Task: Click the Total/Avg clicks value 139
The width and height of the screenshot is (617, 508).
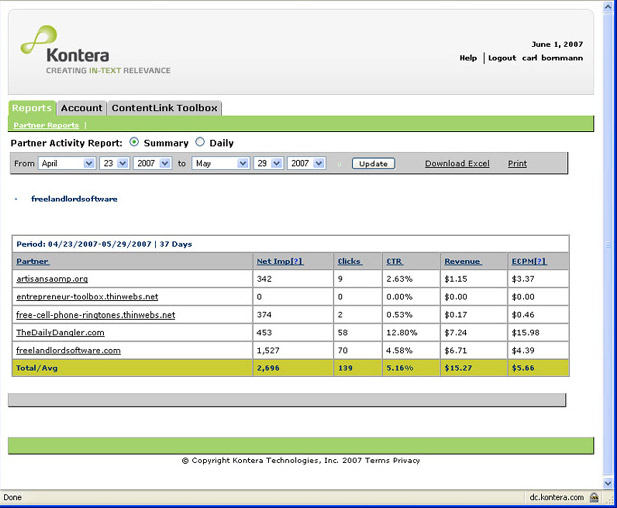Action: click(345, 368)
